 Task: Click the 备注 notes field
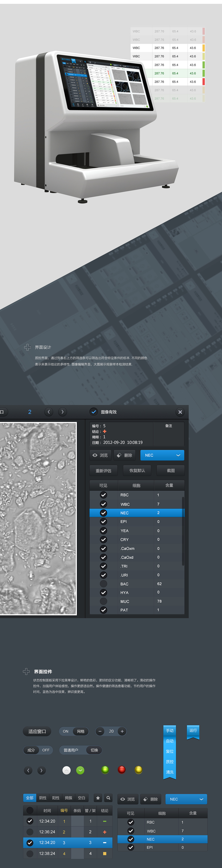click(169, 434)
